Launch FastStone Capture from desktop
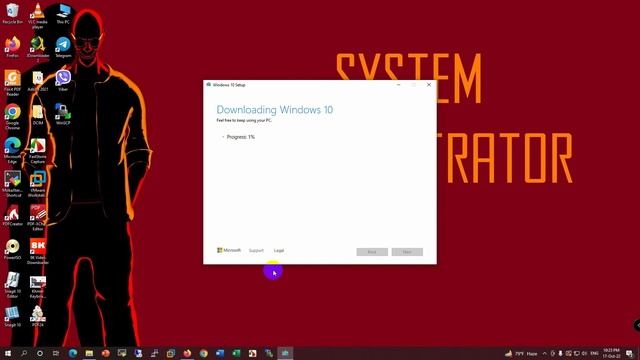 click(x=38, y=150)
